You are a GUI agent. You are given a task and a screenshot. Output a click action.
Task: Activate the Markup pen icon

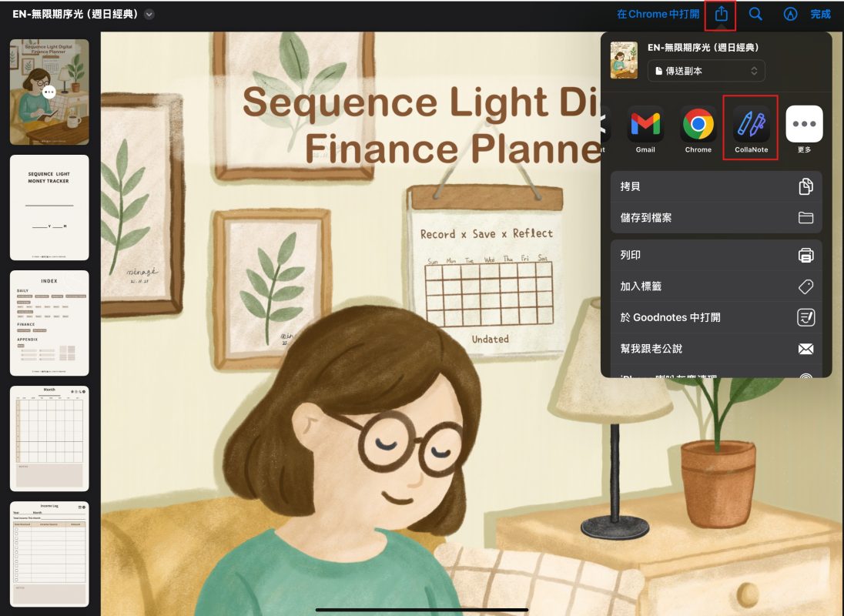pos(790,15)
